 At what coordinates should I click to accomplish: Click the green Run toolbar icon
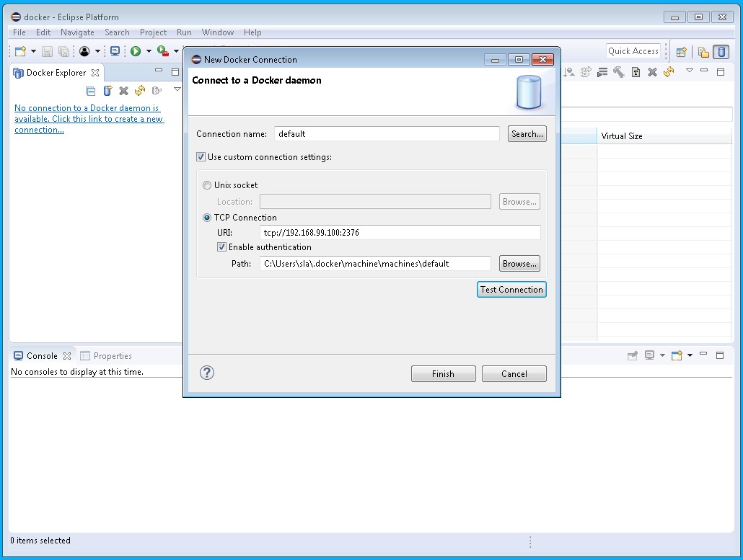136,51
